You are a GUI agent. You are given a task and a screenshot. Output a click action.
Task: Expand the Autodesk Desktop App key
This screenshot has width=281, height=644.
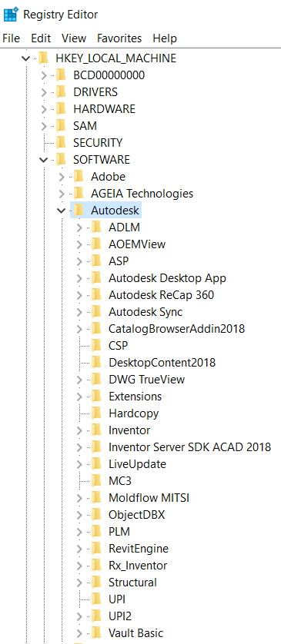coord(79,278)
